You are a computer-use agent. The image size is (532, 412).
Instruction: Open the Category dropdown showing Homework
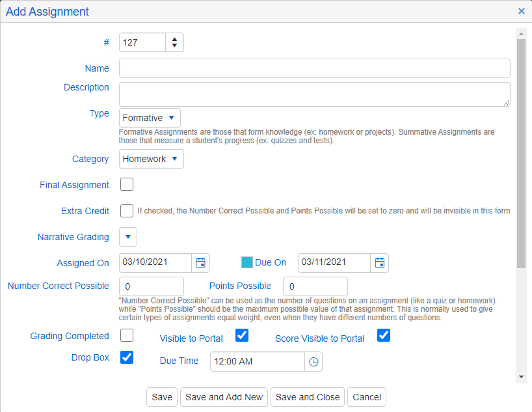click(151, 158)
